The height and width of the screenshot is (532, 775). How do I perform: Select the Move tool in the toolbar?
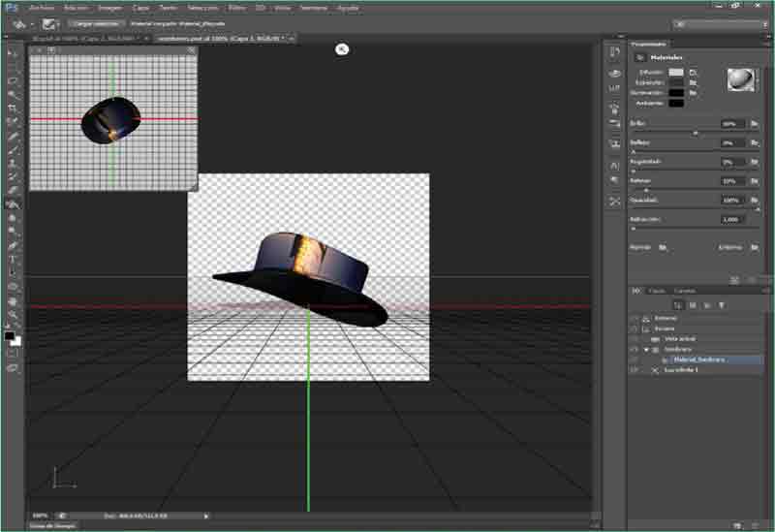[13, 53]
